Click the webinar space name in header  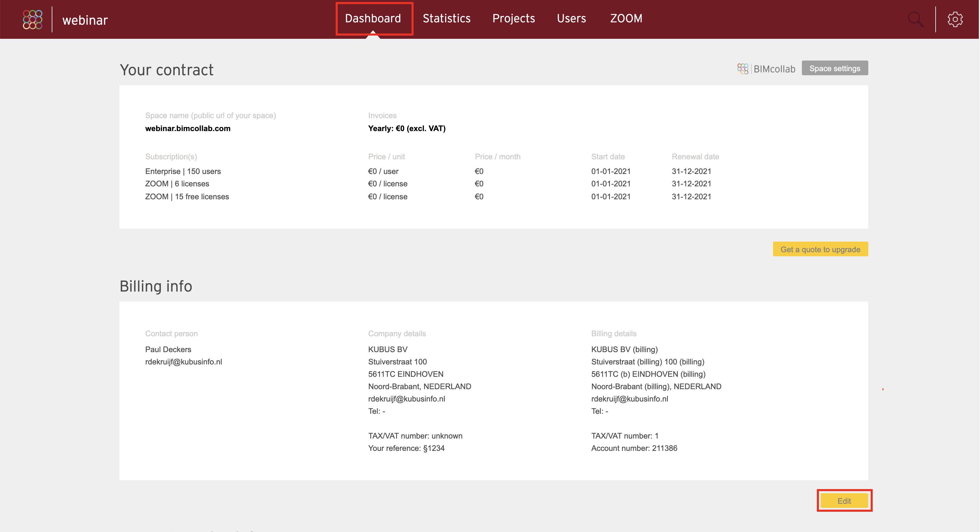click(85, 20)
